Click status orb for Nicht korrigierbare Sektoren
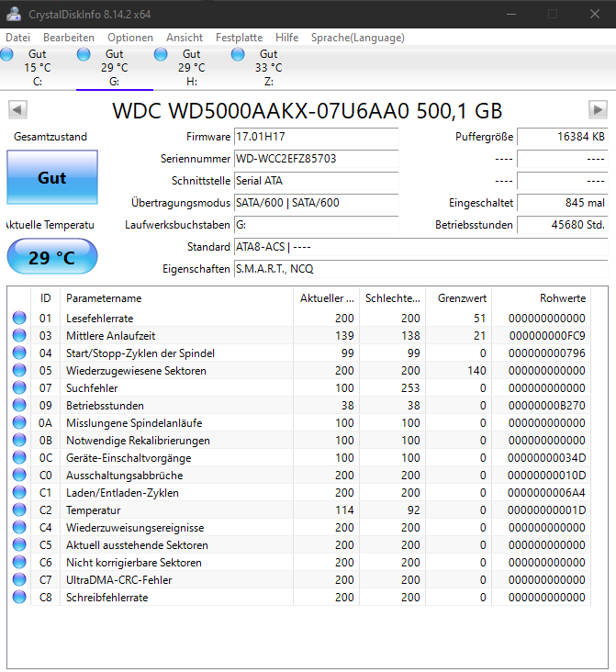This screenshot has width=616, height=672. coord(19,562)
